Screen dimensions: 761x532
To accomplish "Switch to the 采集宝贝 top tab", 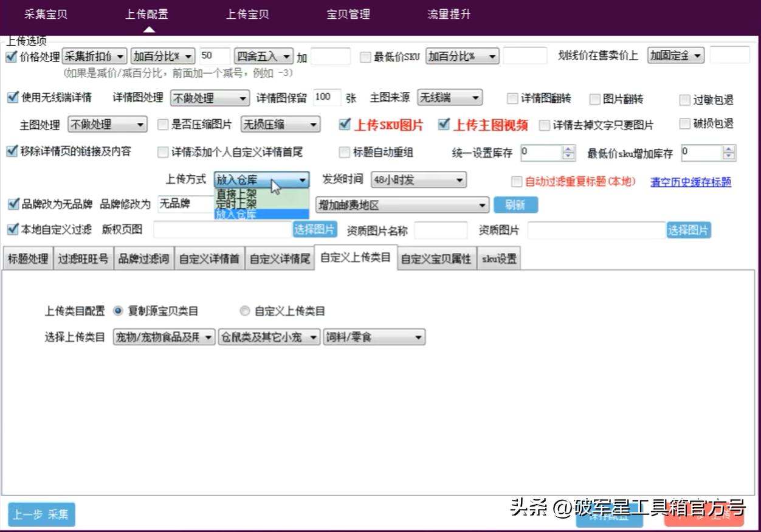I will click(x=46, y=15).
